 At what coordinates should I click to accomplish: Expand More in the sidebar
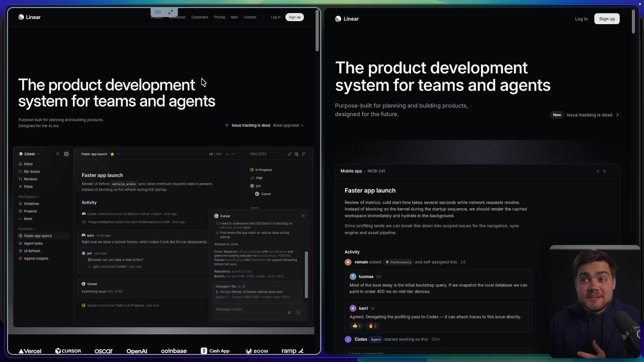click(25, 219)
